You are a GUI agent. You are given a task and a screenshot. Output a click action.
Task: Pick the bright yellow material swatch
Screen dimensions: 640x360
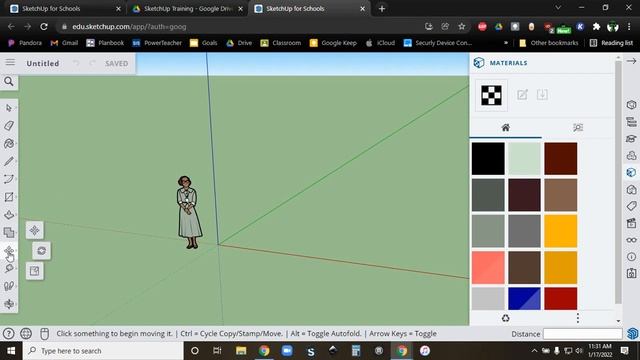click(561, 231)
